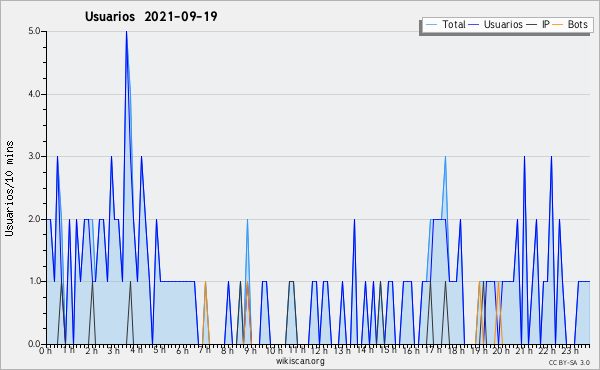Click the '6 h' x-axis label
Image resolution: width=600 pixels, height=370 pixels.
182,351
